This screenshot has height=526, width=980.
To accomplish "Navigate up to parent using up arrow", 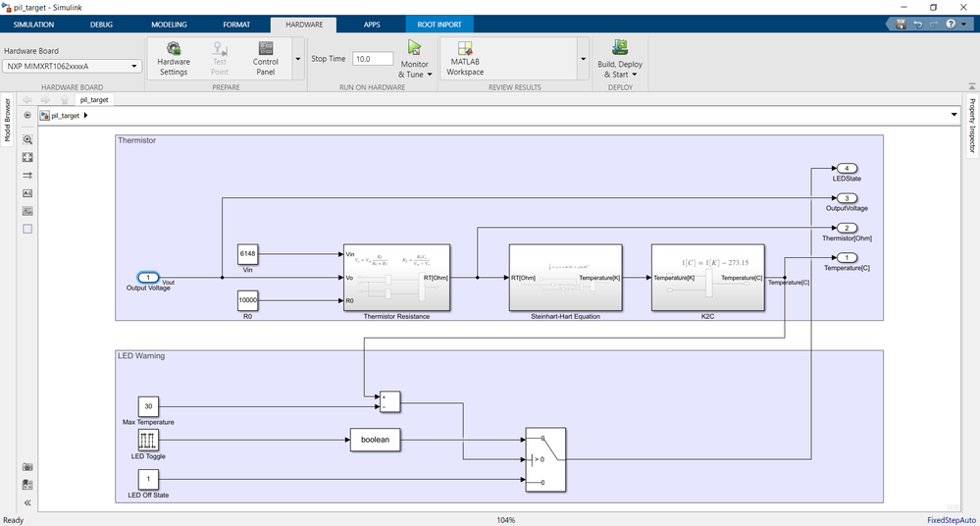I will pos(65,100).
